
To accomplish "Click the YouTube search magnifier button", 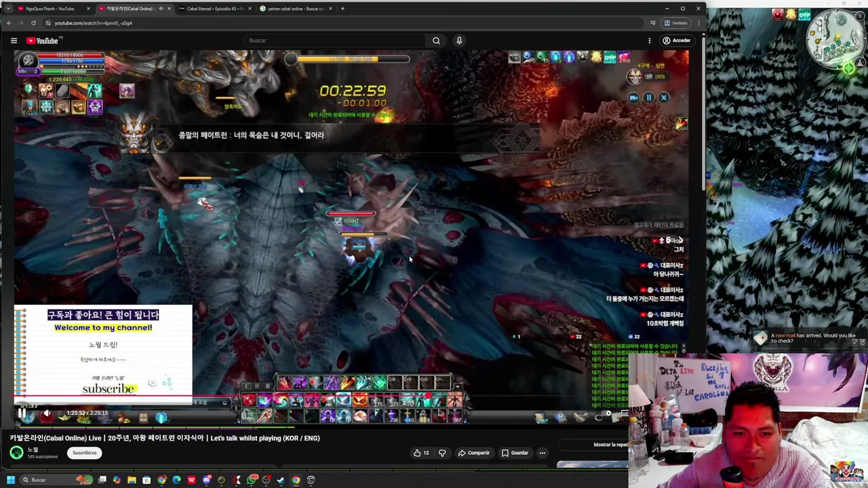I will click(x=436, y=41).
